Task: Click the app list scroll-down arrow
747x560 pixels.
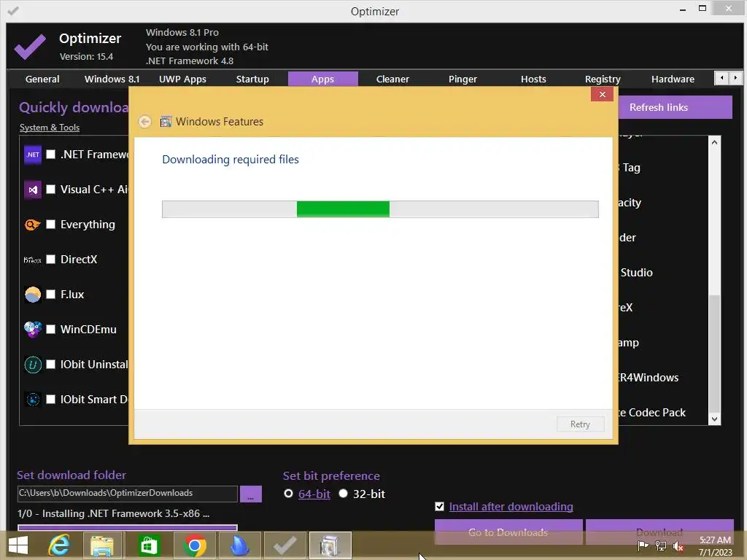Action: coord(714,419)
